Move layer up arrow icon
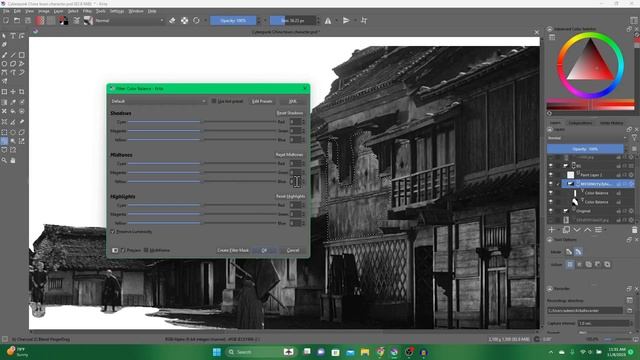The height and width of the screenshot is (360, 640). pos(587,230)
